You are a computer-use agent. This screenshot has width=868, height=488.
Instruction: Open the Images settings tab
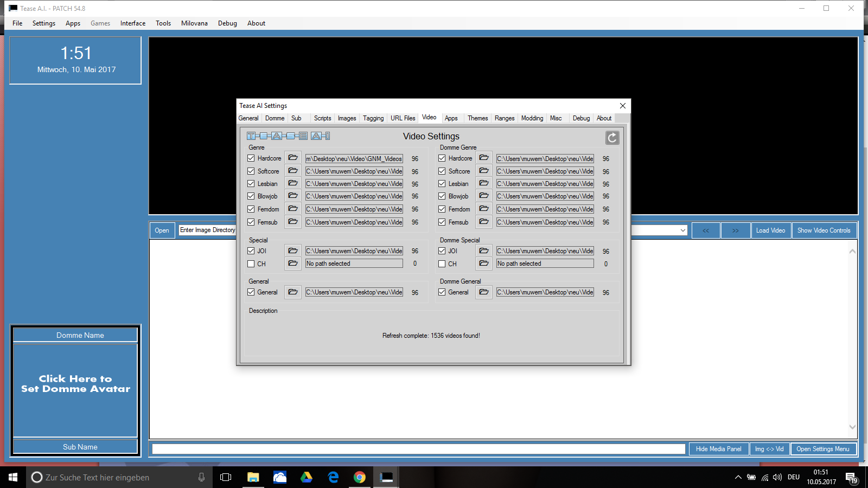(347, 118)
